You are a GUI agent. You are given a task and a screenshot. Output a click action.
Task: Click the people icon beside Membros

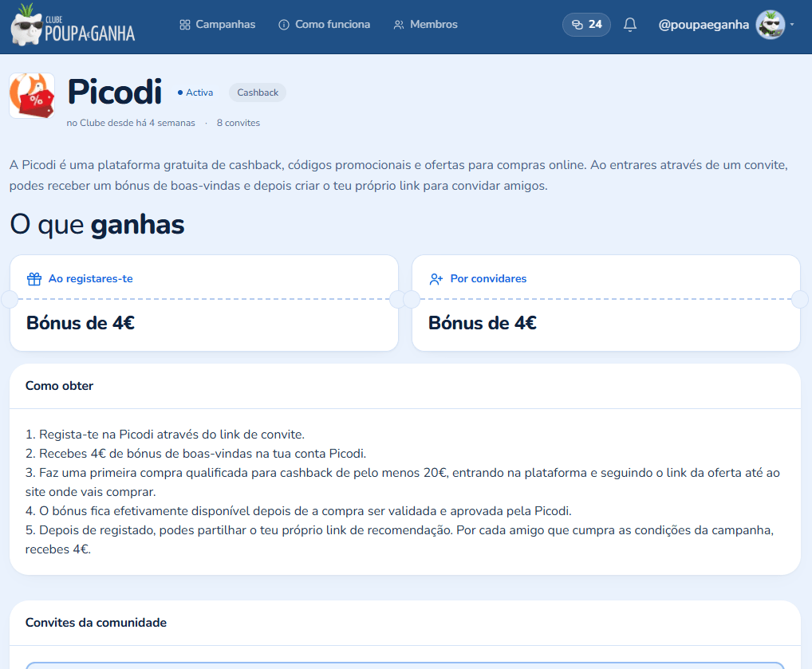pyautogui.click(x=399, y=25)
